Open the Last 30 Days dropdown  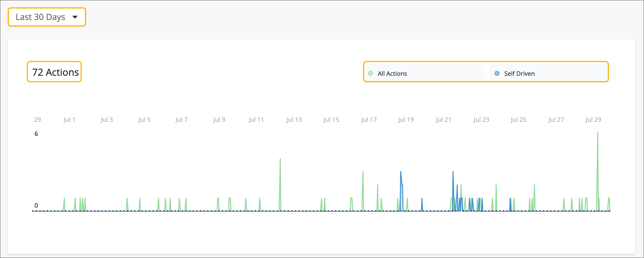click(47, 17)
